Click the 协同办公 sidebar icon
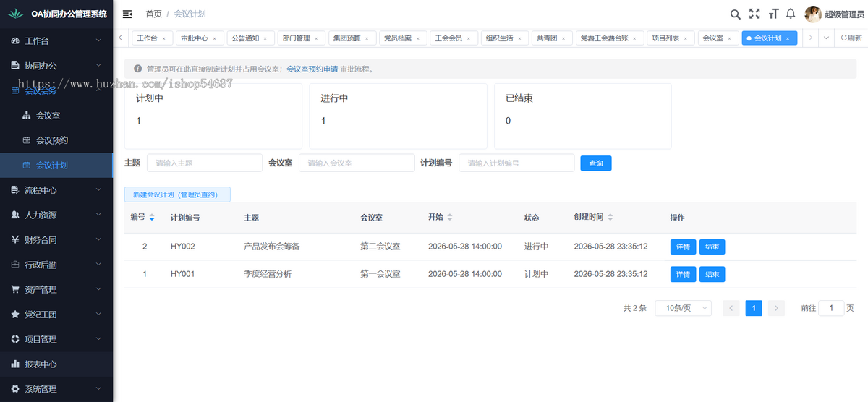Screen dimensions: 868x402 point(16,65)
